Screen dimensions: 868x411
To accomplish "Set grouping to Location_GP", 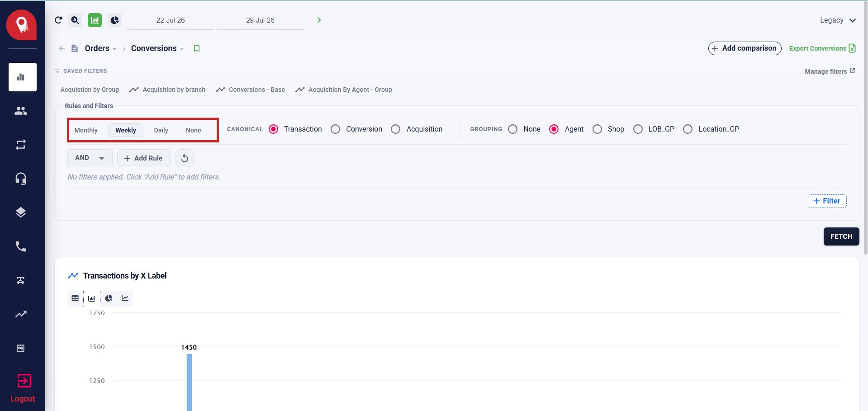I will click(x=688, y=129).
